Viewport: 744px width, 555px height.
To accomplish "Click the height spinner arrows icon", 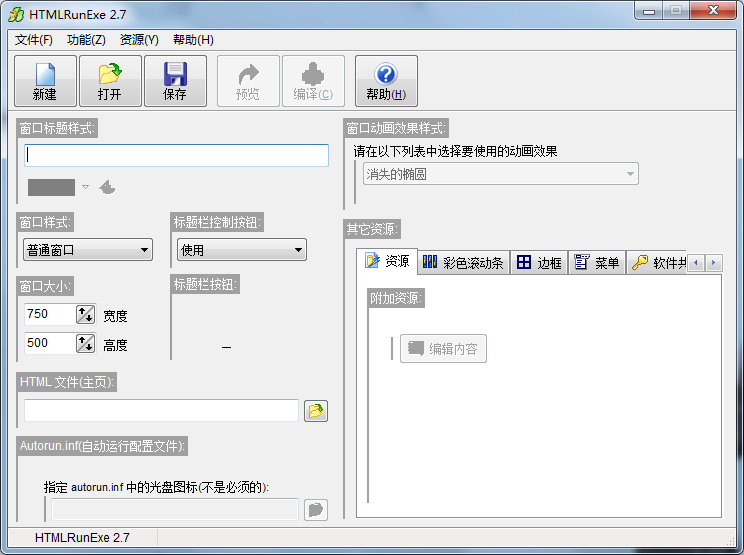I will point(85,343).
